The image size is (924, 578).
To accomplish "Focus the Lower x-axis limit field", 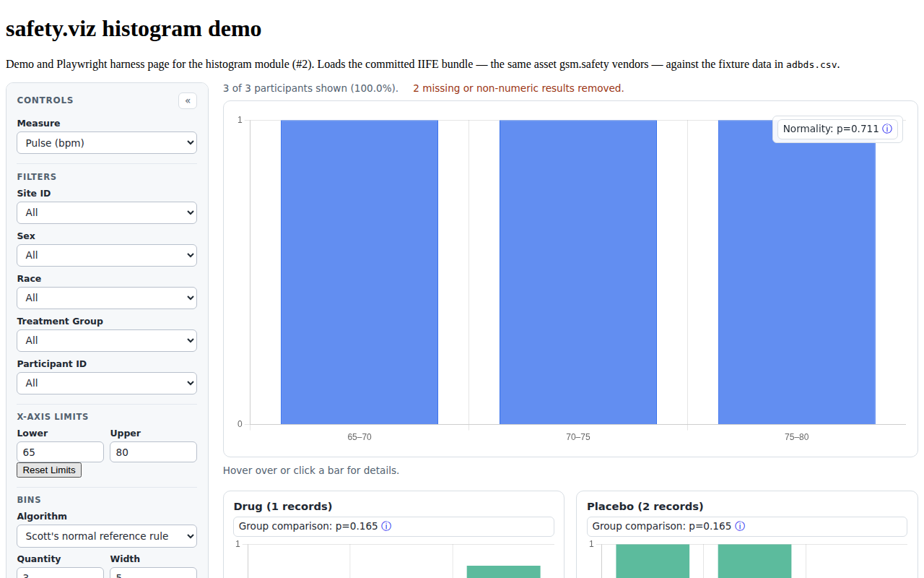I will pyautogui.click(x=61, y=452).
